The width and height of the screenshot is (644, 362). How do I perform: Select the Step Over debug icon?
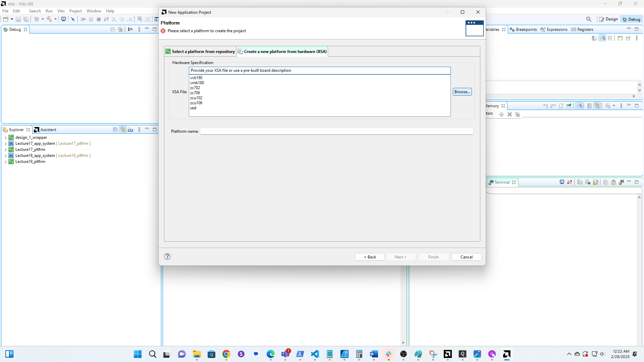click(122, 19)
